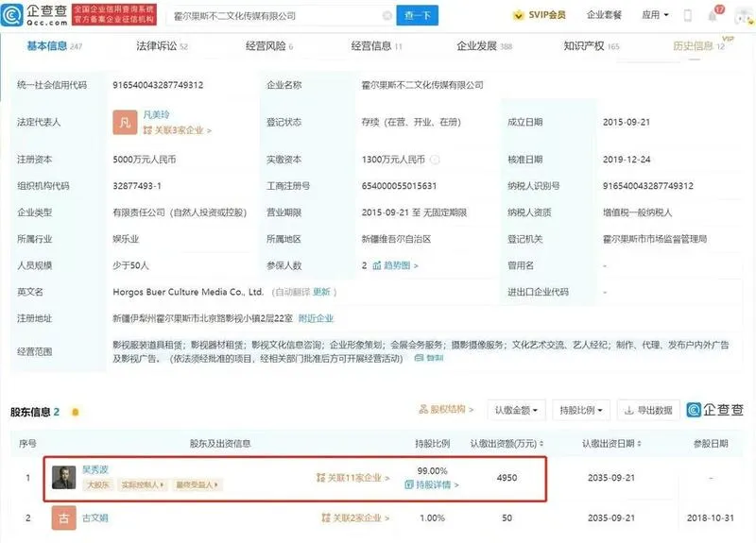Open SVIP会员 crown icon
The image size is (756, 543).
click(518, 15)
